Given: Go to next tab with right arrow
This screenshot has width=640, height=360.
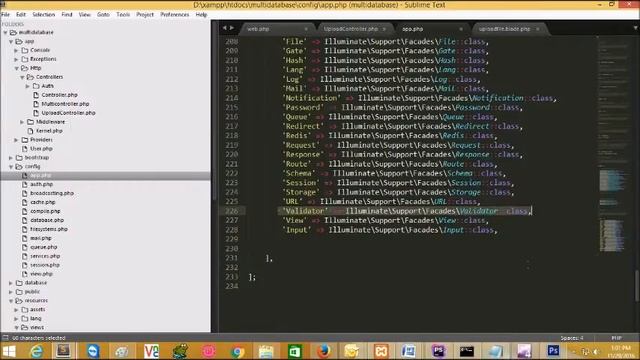Looking at the screenshot, I should pyautogui.click(x=232, y=28).
